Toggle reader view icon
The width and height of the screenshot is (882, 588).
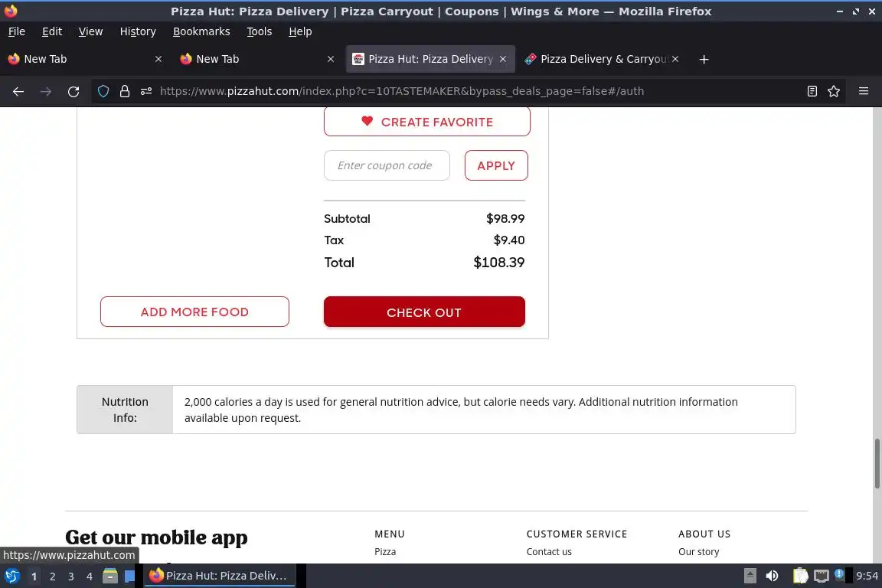pos(812,91)
